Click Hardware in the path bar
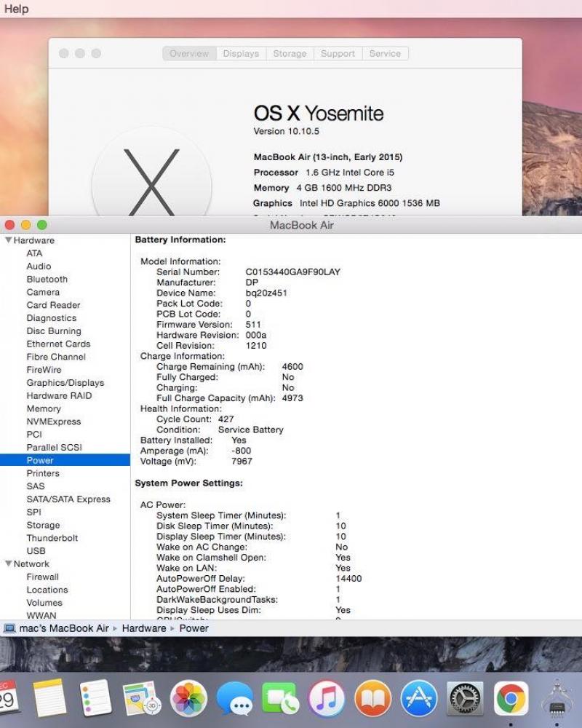582x728 pixels. (144, 628)
